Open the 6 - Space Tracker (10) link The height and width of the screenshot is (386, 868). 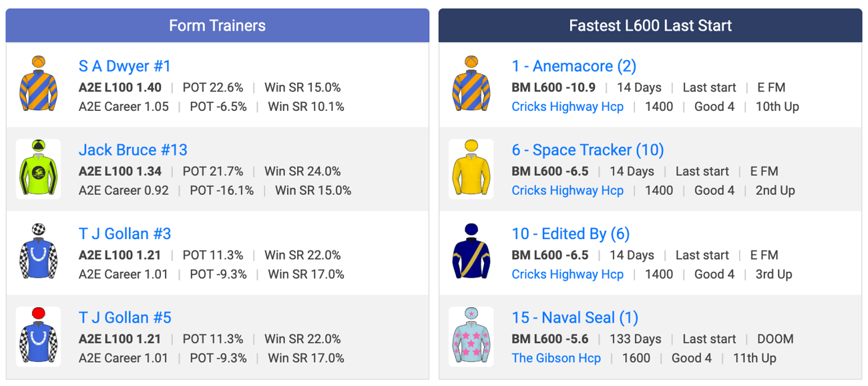point(588,150)
